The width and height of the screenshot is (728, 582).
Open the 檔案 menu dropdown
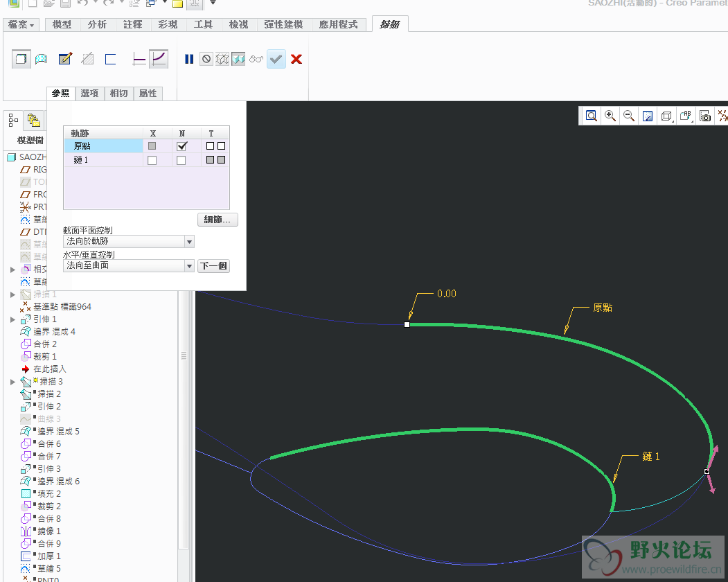tap(21, 25)
